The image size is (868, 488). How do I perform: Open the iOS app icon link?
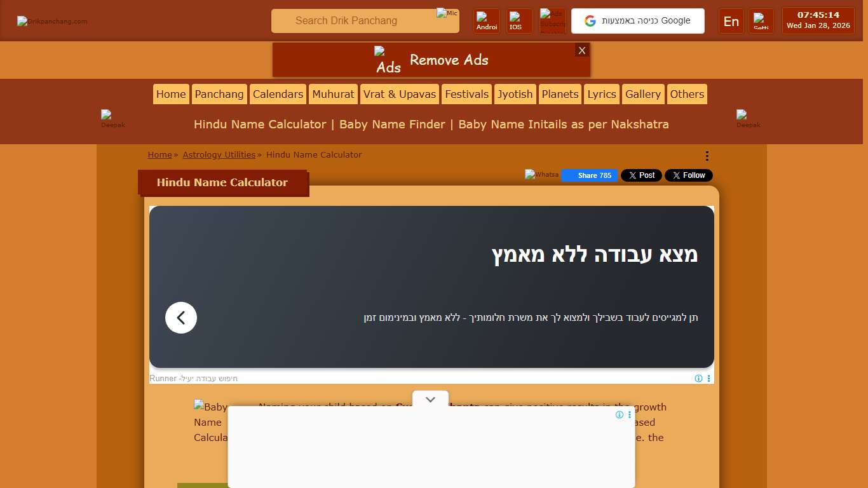tap(519, 21)
